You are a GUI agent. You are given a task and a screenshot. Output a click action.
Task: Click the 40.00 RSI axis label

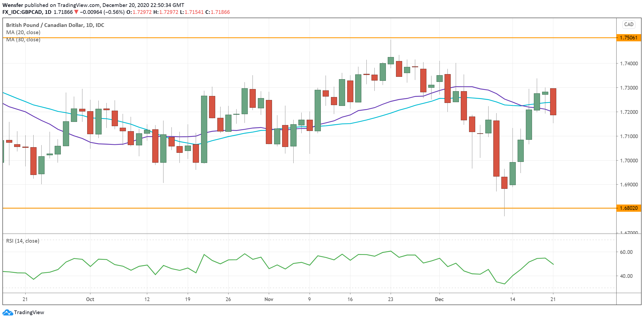[x=626, y=276]
